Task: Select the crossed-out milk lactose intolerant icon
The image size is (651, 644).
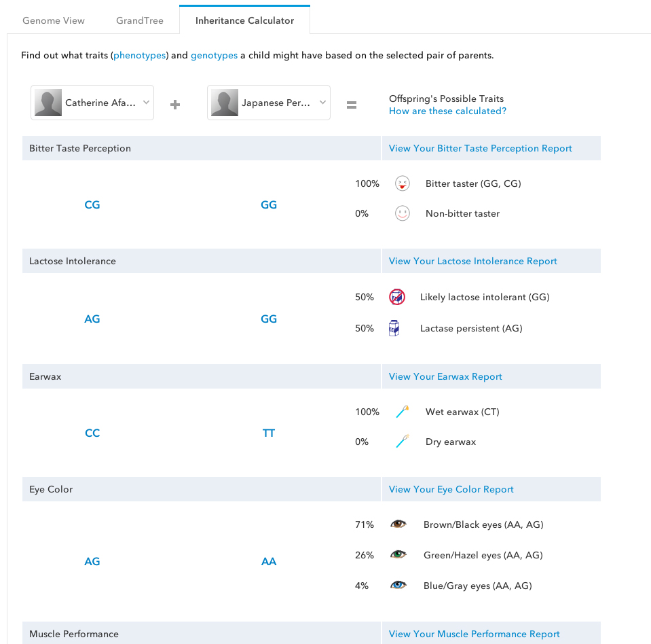Action: (397, 297)
